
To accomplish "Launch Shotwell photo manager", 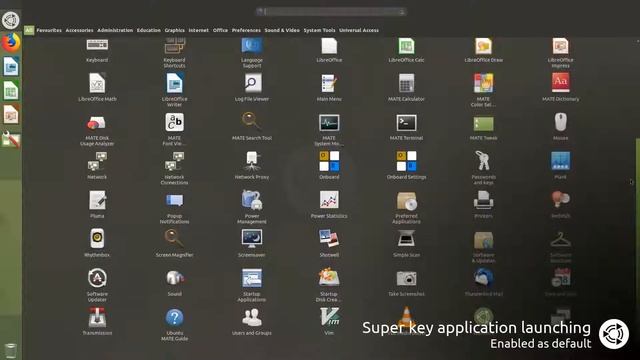I will tap(329, 243).
